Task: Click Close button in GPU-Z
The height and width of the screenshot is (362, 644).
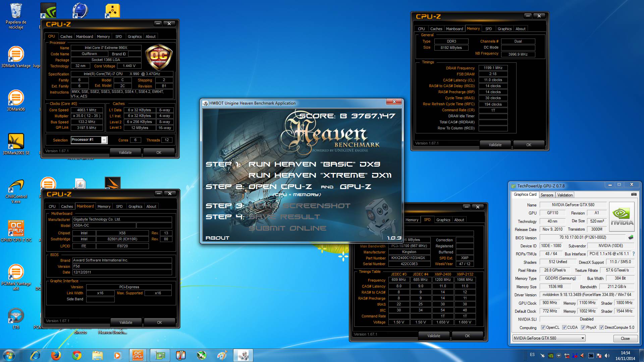Action: [x=625, y=338]
